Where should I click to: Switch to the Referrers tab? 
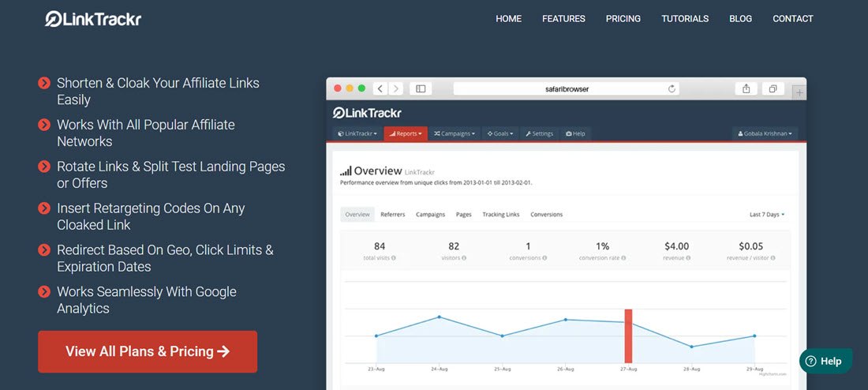tap(392, 215)
